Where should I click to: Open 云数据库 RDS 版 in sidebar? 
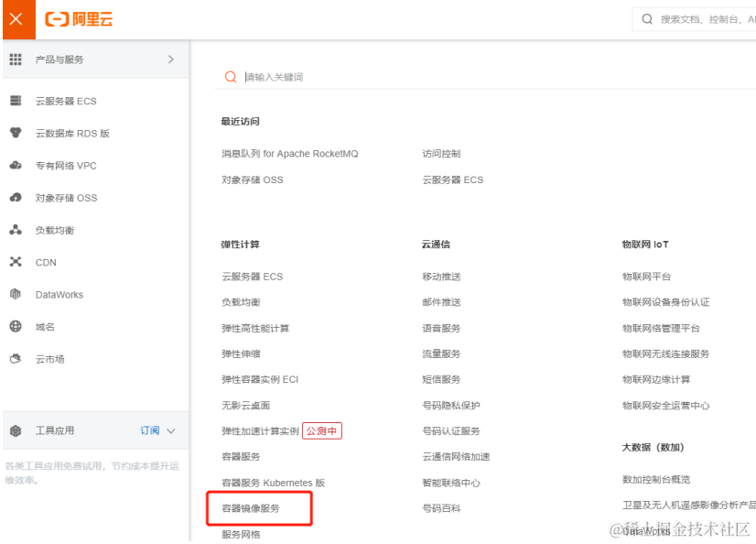(x=72, y=134)
